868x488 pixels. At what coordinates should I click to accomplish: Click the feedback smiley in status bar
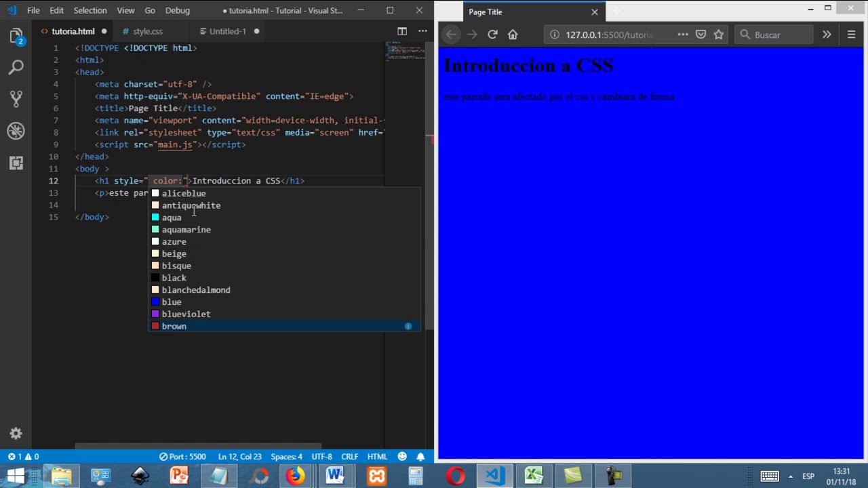[402, 457]
